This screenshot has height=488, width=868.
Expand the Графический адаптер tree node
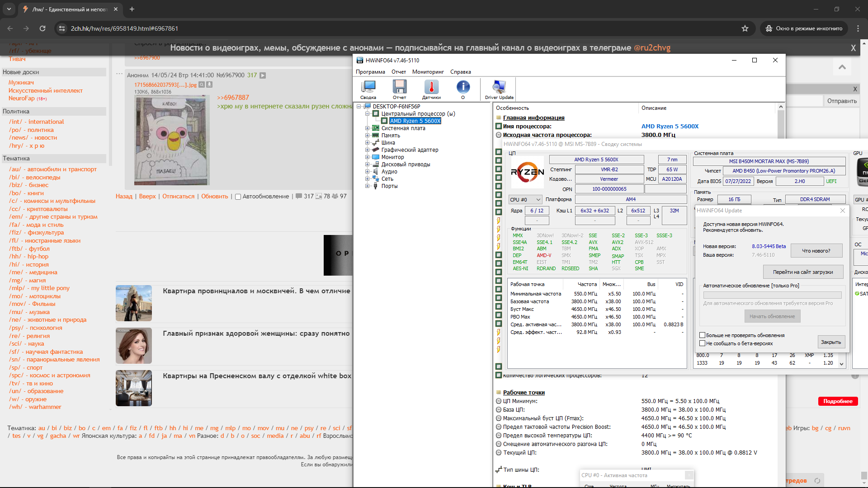[368, 150]
